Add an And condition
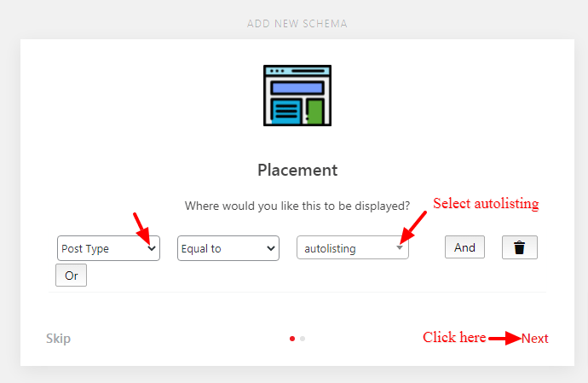 464,247
